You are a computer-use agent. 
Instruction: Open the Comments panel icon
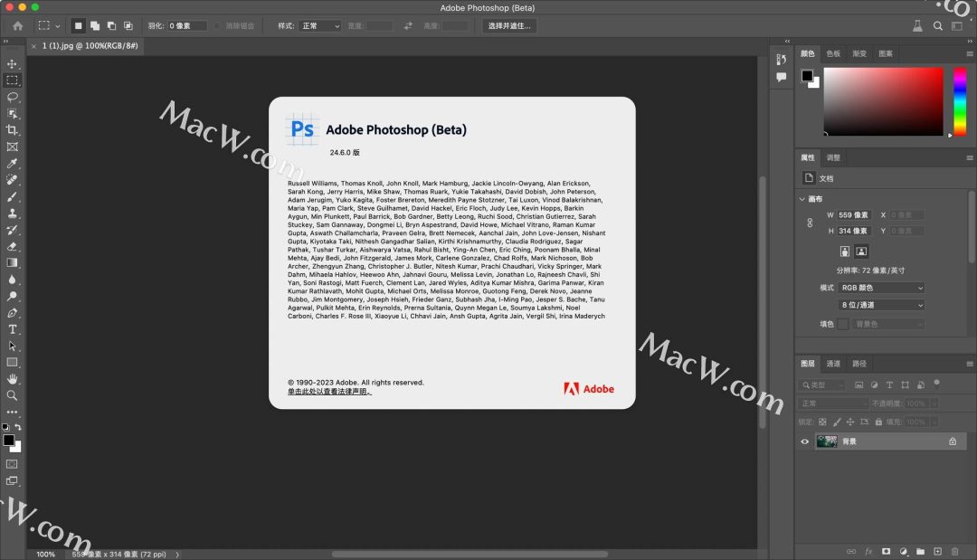pos(781,77)
